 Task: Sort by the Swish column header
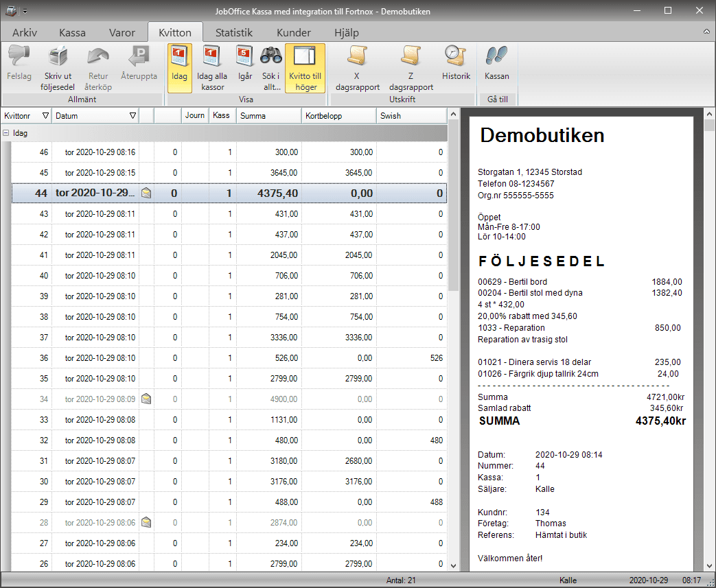(411, 115)
